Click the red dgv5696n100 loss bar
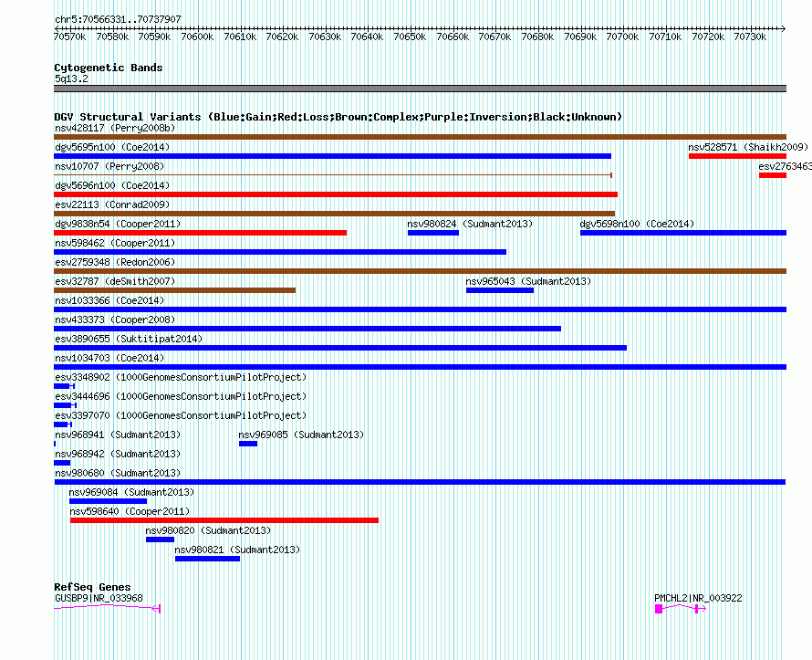Image resolution: width=812 pixels, height=660 pixels. 336,194
